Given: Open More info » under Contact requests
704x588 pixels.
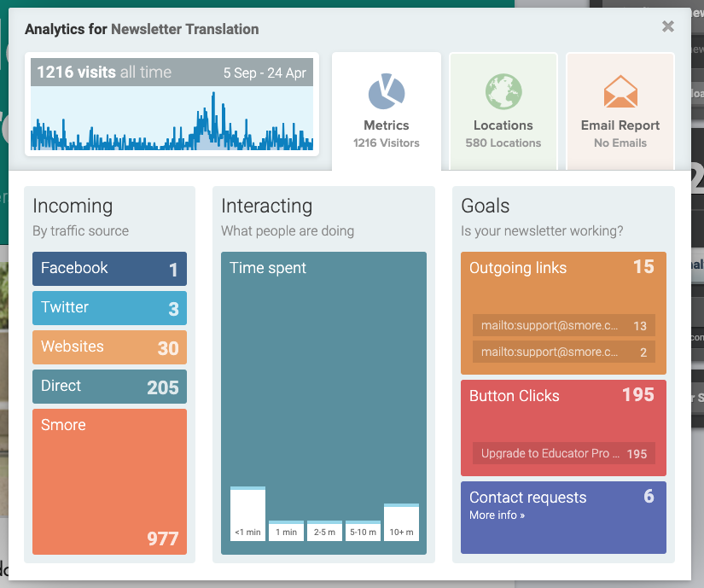Looking at the screenshot, I should click(497, 515).
